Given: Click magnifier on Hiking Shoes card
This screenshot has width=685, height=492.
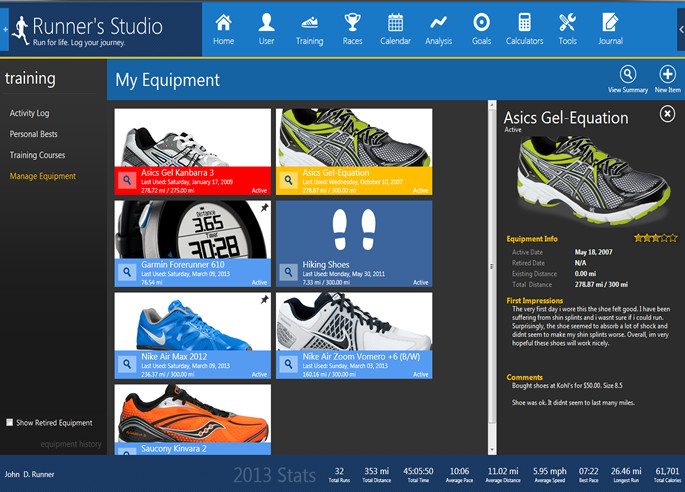Looking at the screenshot, I should click(288, 272).
